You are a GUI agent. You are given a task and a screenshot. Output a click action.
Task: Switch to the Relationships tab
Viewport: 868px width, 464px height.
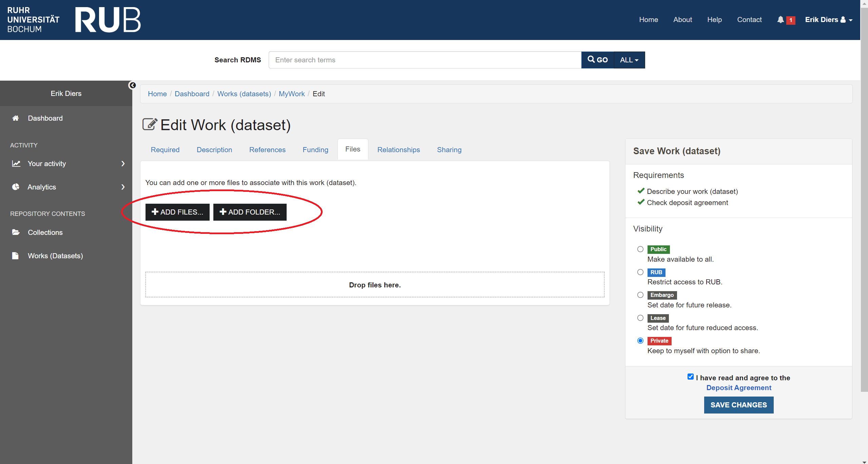(x=399, y=150)
